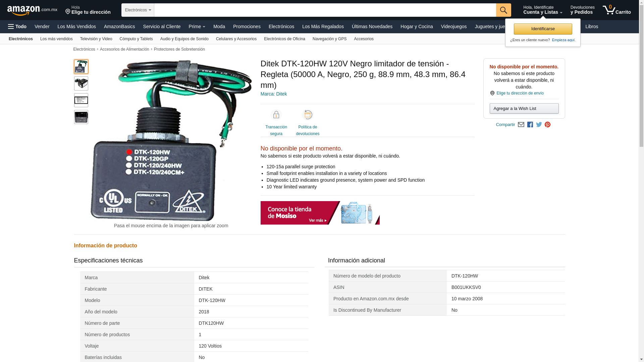Click the secure transaction lock icon
Viewport: 644px width, 362px height.
tap(276, 115)
